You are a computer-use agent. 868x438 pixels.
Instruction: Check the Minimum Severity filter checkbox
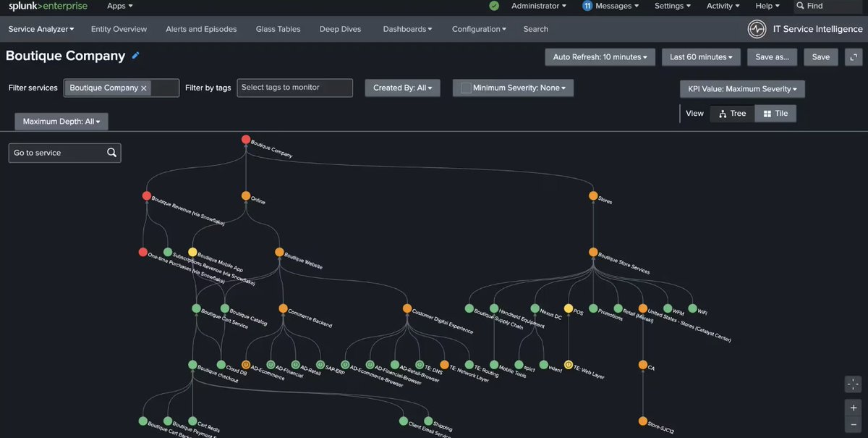[465, 87]
